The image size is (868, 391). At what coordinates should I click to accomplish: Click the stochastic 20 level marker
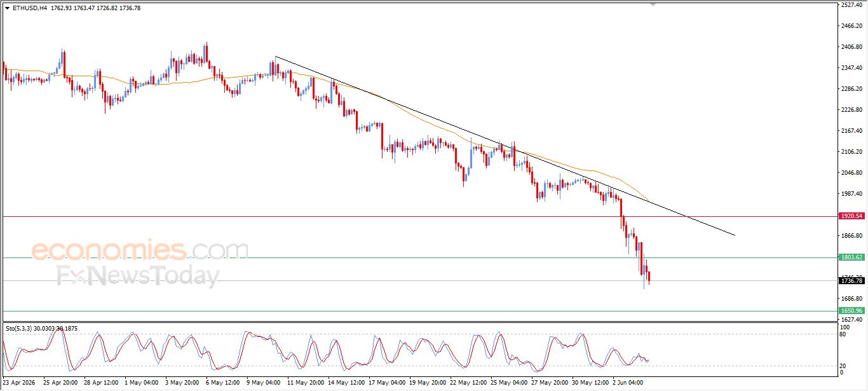coord(843,366)
